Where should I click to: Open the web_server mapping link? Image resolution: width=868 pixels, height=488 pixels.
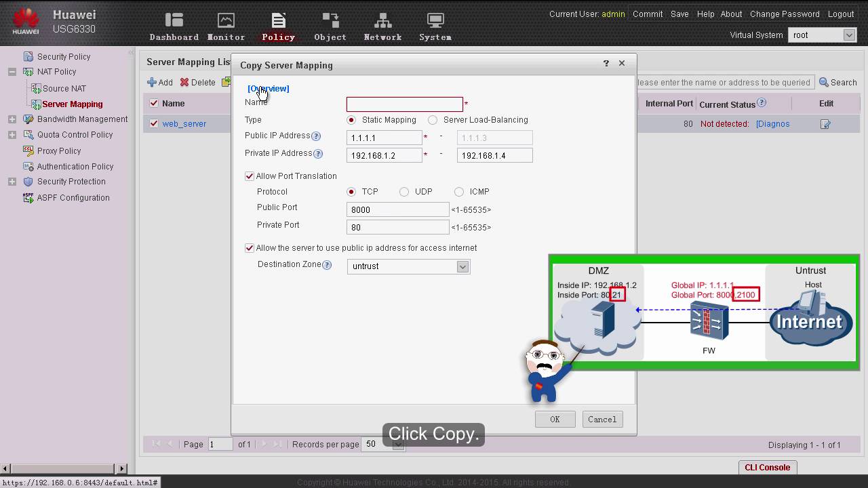point(184,124)
